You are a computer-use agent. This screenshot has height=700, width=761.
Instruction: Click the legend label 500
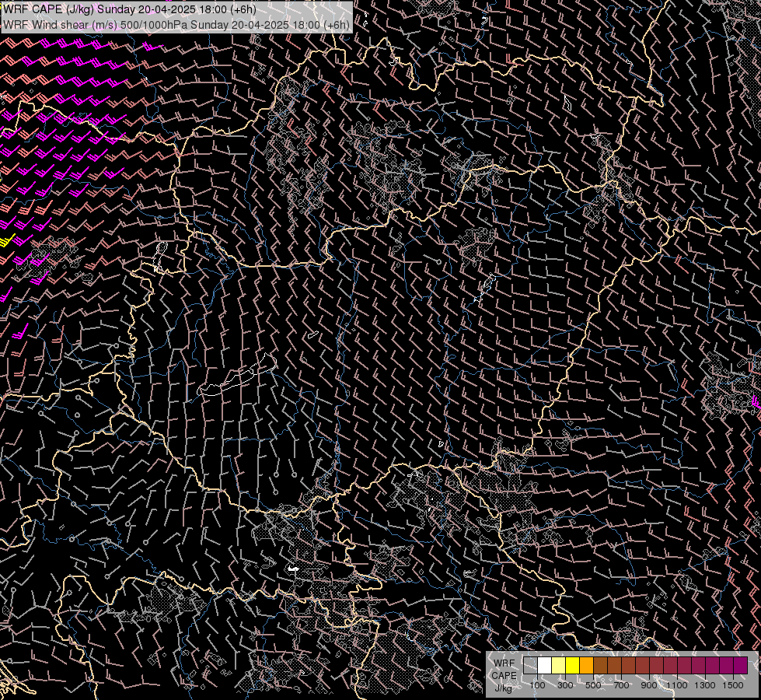click(x=593, y=685)
